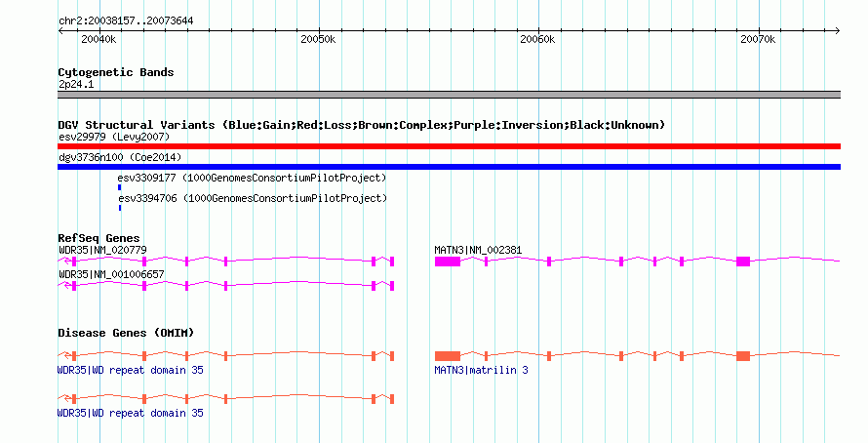The image size is (868, 443).
Task: Click the 2p24.1 band label
Action: 76,85
